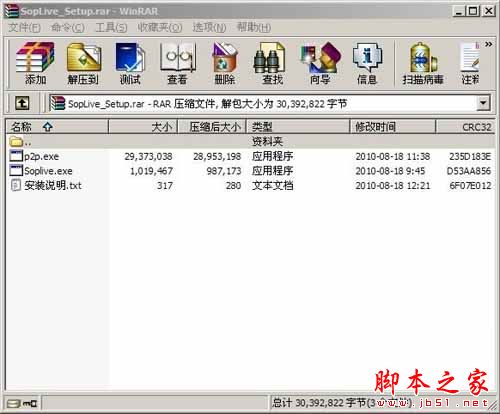Click the size value 1,019,467
The image size is (500, 414).
(151, 171)
